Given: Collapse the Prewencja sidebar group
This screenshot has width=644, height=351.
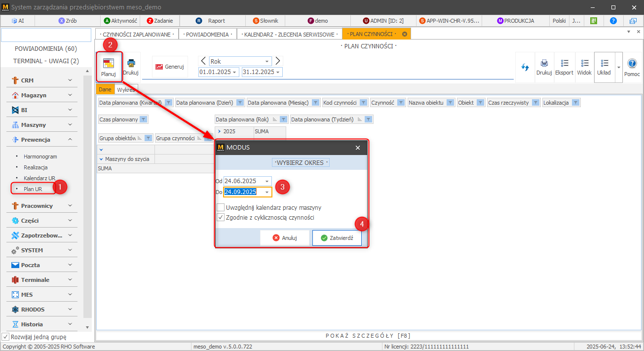Looking at the screenshot, I should [x=42, y=140].
